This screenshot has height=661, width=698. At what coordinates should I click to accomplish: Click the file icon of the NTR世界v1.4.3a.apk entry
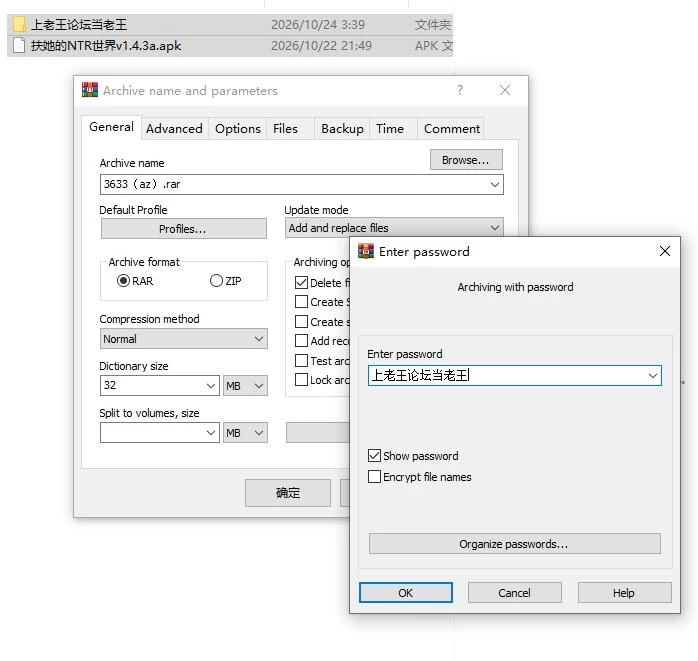pyautogui.click(x=19, y=45)
